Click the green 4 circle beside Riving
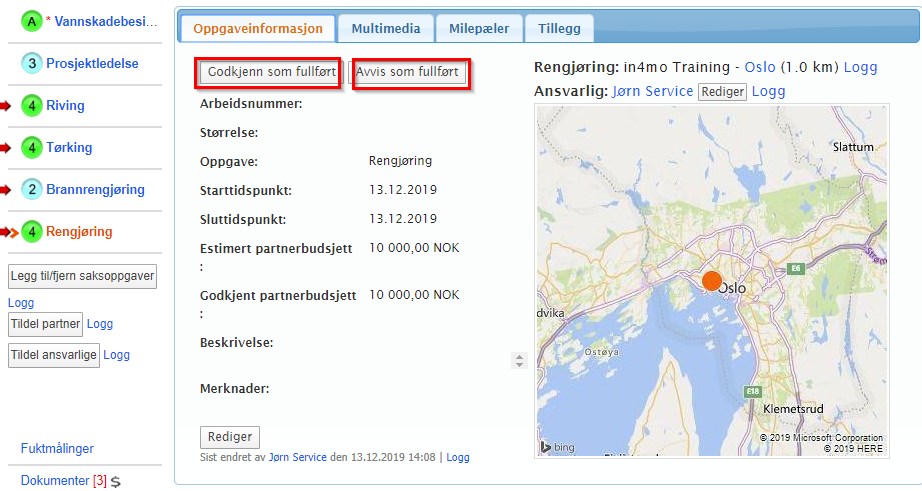This screenshot has width=922, height=491. pos(32,106)
